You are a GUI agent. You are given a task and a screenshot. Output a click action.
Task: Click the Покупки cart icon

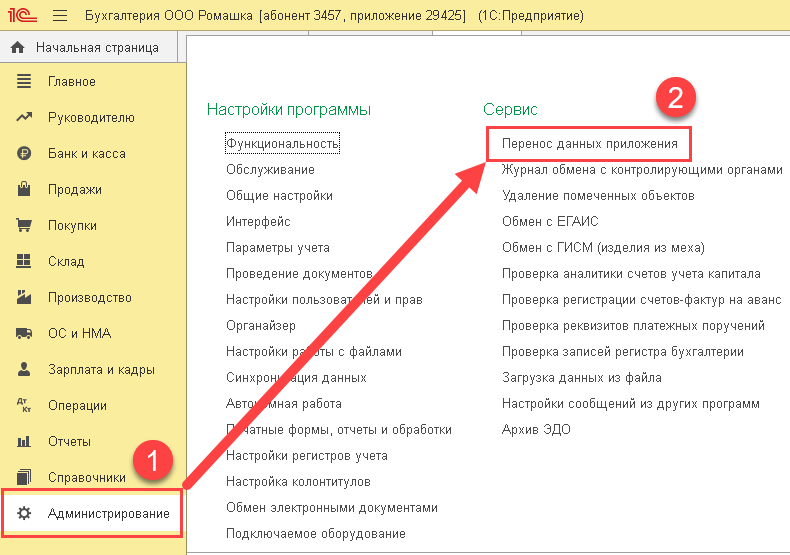tap(24, 225)
